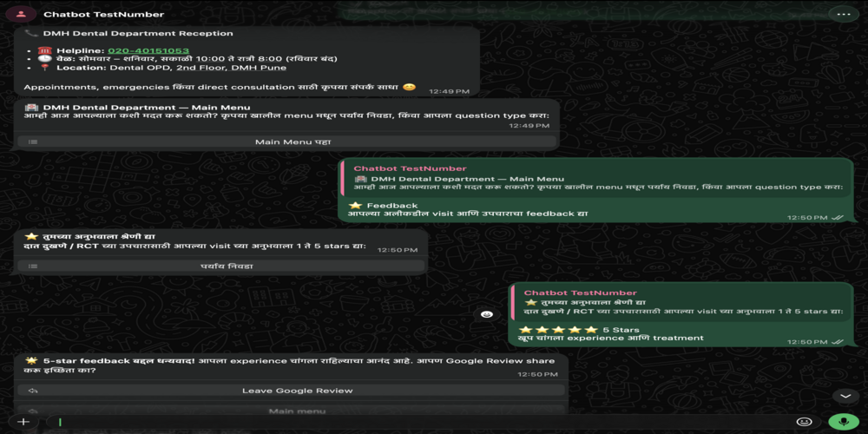Click the '5-star feedback बद्दल धन्यवाद' message
868x434 pixels.
(x=290, y=365)
